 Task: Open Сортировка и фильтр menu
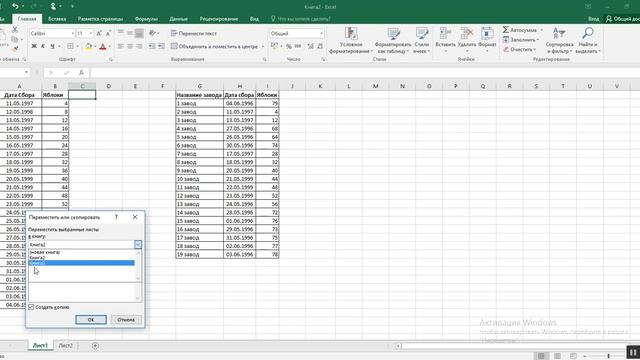click(x=559, y=40)
